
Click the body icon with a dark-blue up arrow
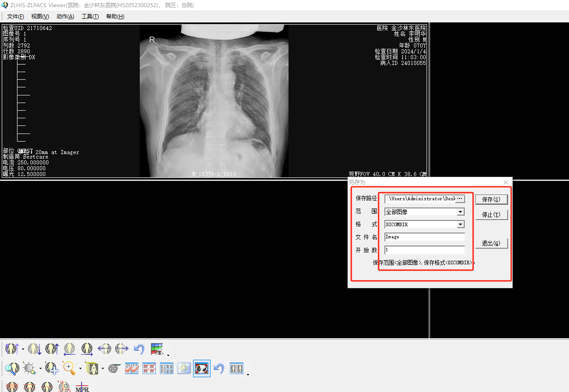pos(52,349)
